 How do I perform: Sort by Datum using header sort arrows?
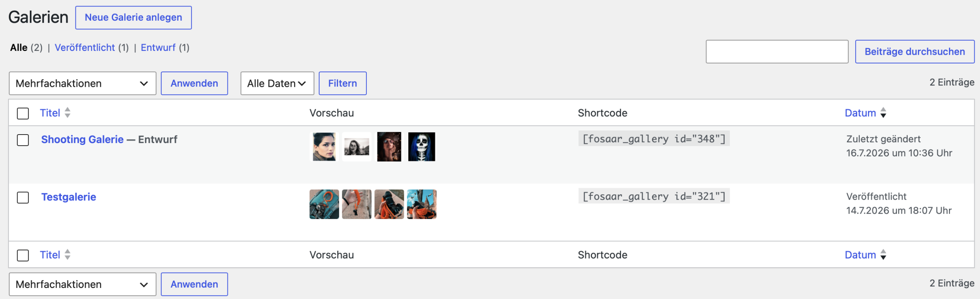point(883,112)
